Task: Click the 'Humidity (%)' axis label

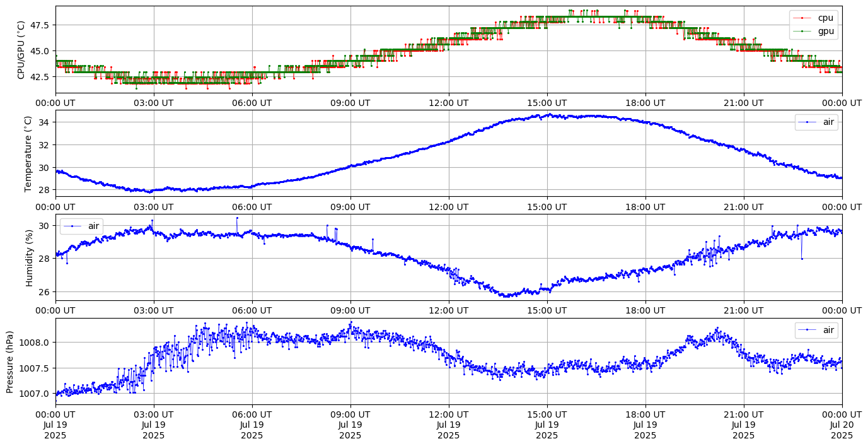Action: coord(29,257)
